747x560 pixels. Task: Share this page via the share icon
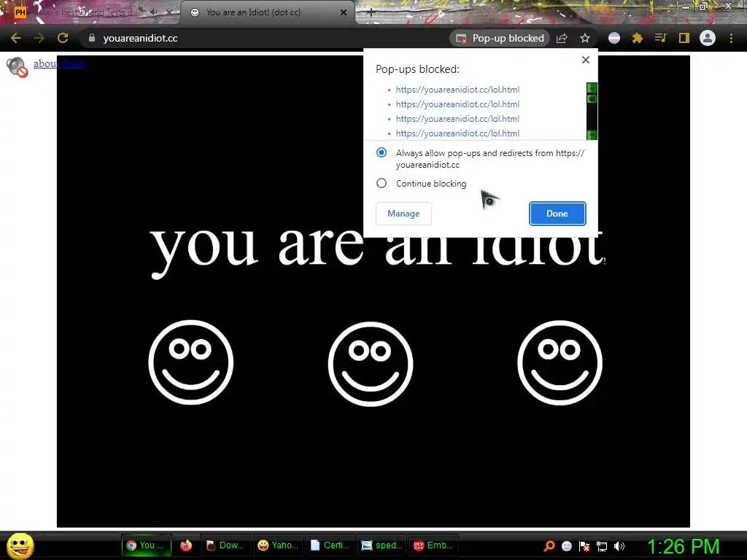[562, 38]
